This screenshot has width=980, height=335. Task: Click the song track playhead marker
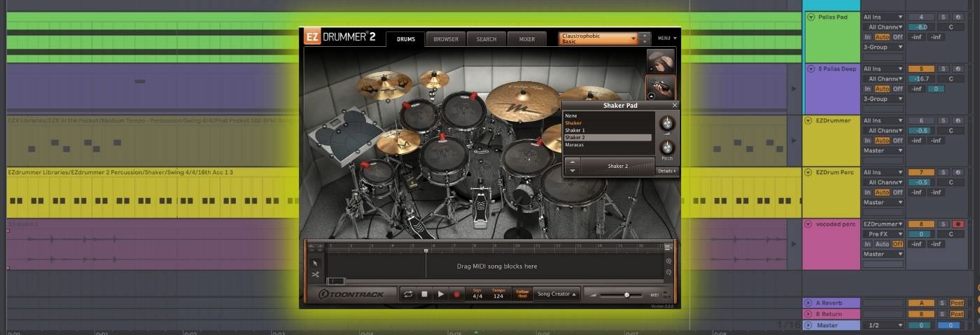click(426, 250)
